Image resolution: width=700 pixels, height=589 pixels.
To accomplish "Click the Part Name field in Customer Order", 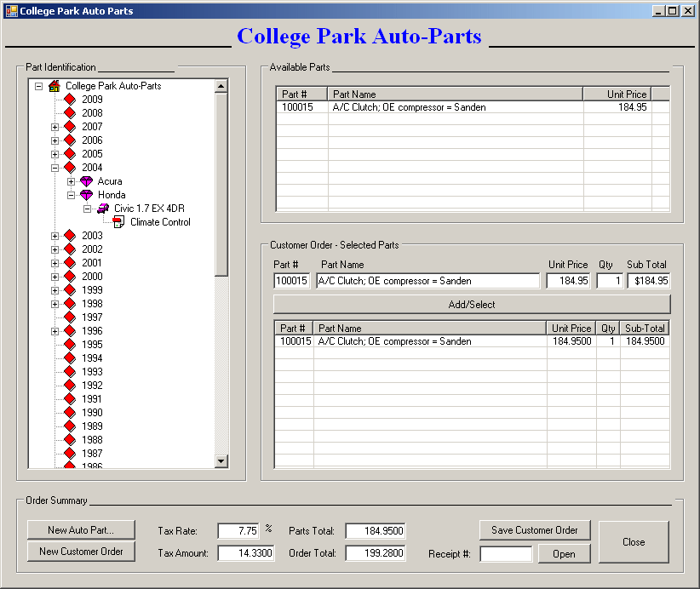I will 427,281.
